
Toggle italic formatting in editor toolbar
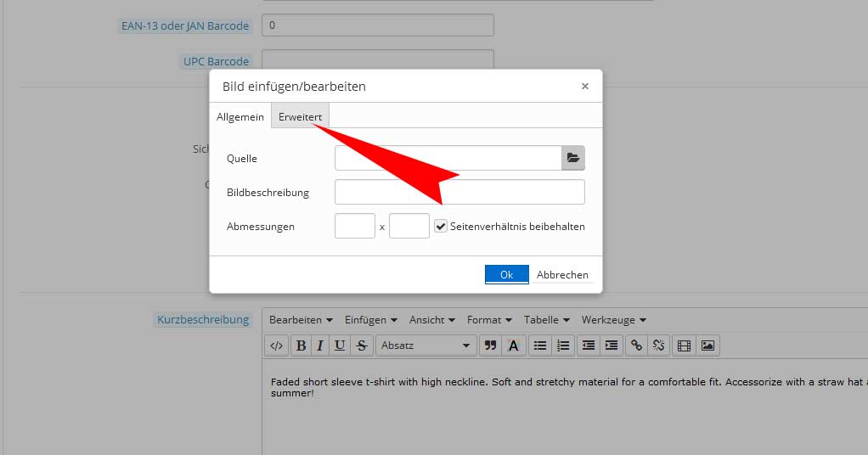(320, 346)
